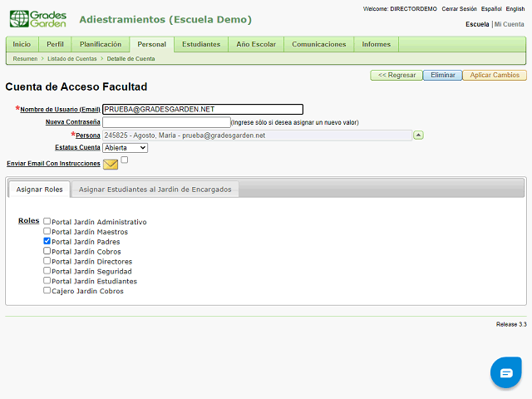Toggle Cajero Jardín Cobros checkbox

pyautogui.click(x=47, y=291)
